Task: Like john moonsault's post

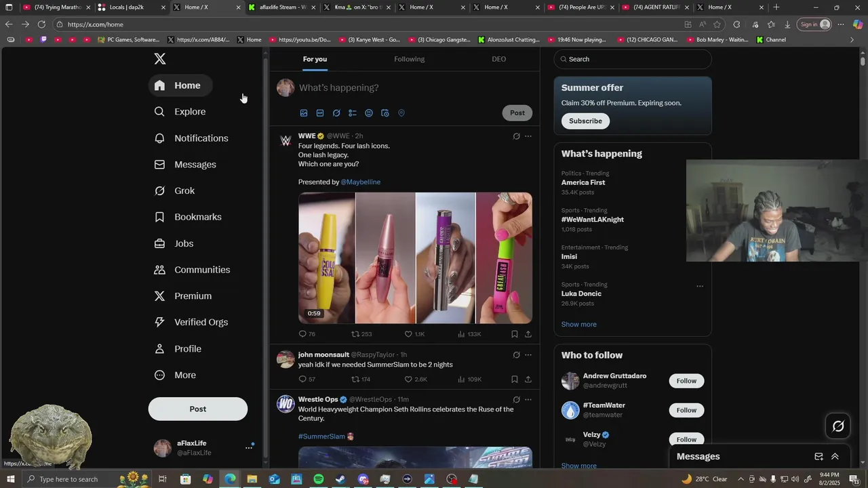Action: 415,380
